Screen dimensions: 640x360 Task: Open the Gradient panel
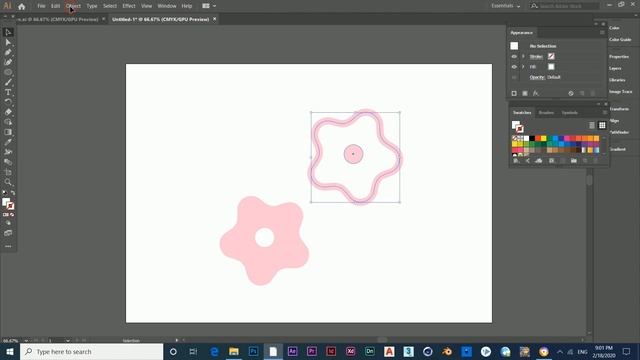[x=617, y=149]
